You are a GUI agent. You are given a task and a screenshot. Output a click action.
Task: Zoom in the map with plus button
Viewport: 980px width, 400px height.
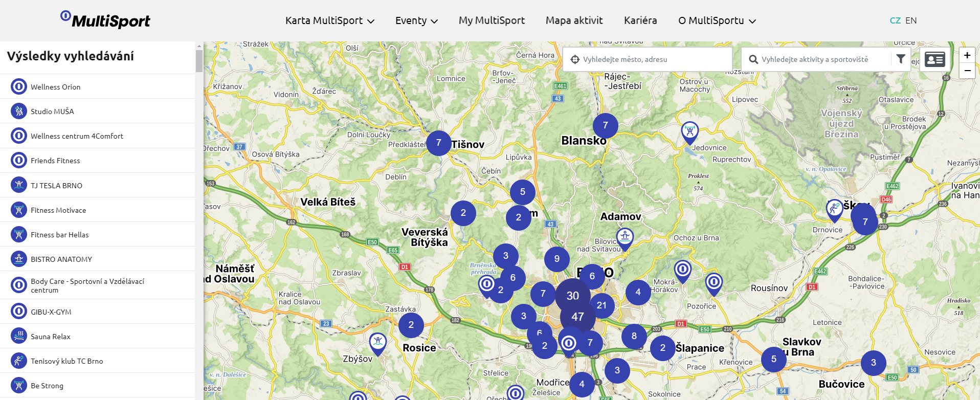pos(967,55)
